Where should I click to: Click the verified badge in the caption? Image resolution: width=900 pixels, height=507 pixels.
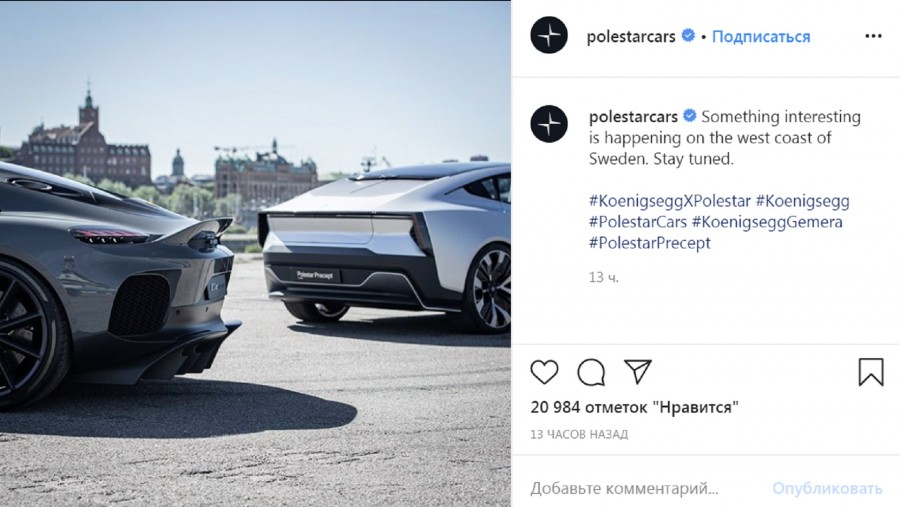[x=690, y=116]
